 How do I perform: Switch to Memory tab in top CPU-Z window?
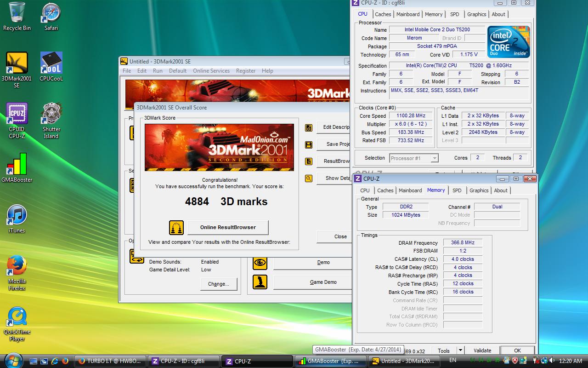434,14
